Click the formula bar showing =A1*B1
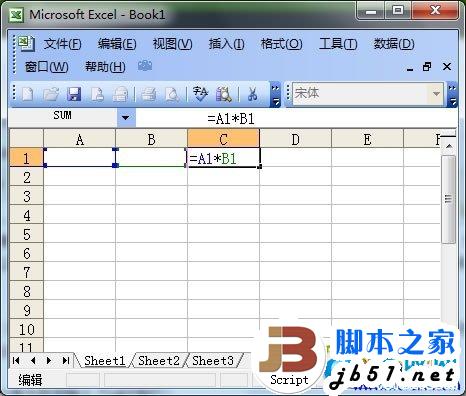Image resolution: width=466 pixels, height=396 pixels. point(296,118)
